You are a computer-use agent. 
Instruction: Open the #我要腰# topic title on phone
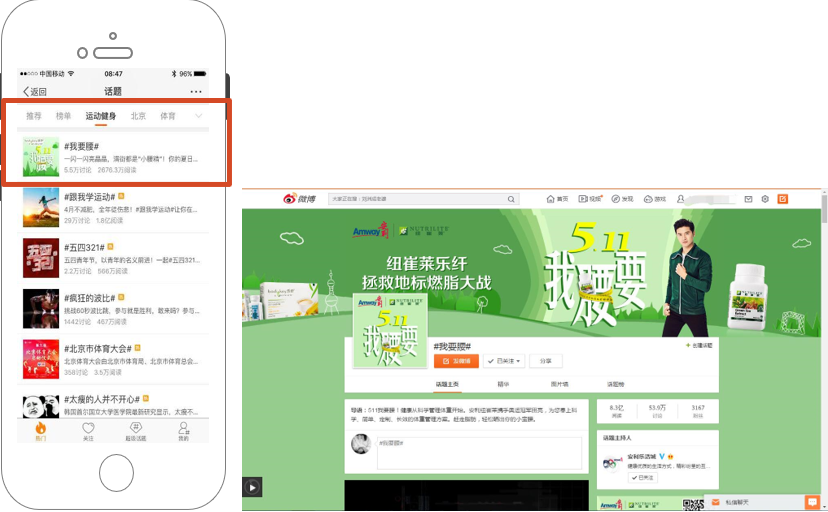pyautogui.click(x=81, y=146)
